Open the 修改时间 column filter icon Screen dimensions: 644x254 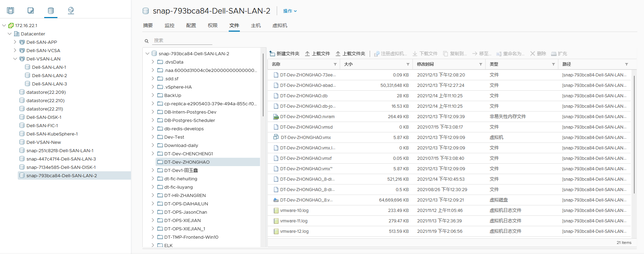click(x=481, y=64)
